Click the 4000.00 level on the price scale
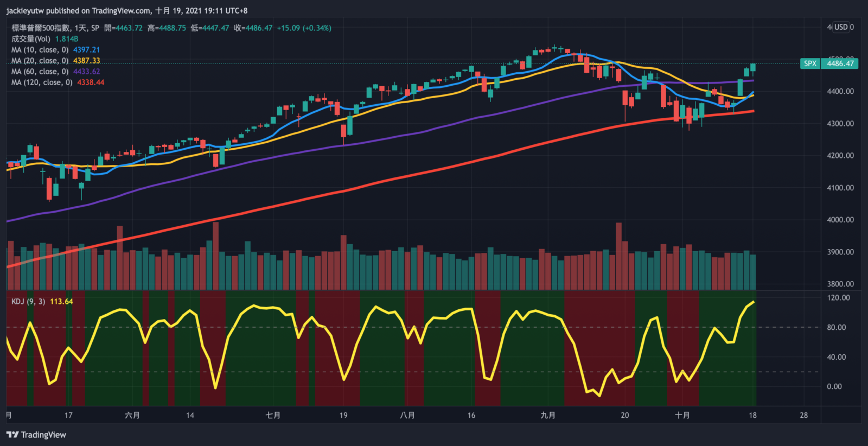Image resolution: width=868 pixels, height=446 pixels. point(840,220)
